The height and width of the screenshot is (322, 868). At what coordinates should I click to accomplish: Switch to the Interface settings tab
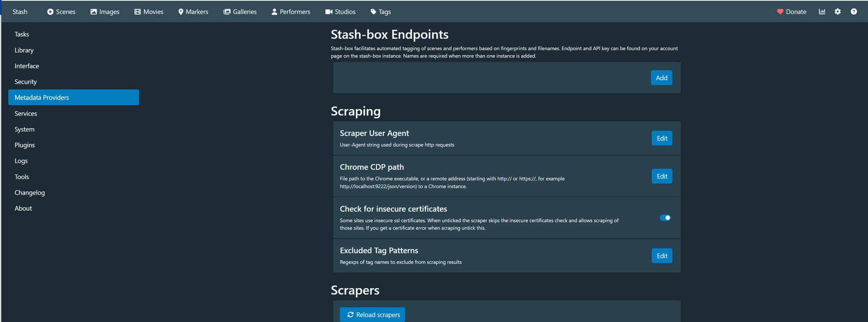(74, 66)
